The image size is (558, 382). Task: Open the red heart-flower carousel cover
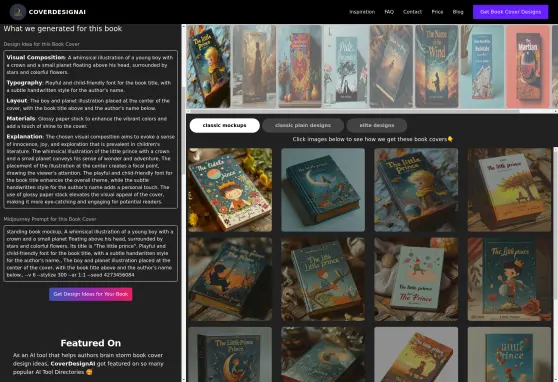[300, 66]
